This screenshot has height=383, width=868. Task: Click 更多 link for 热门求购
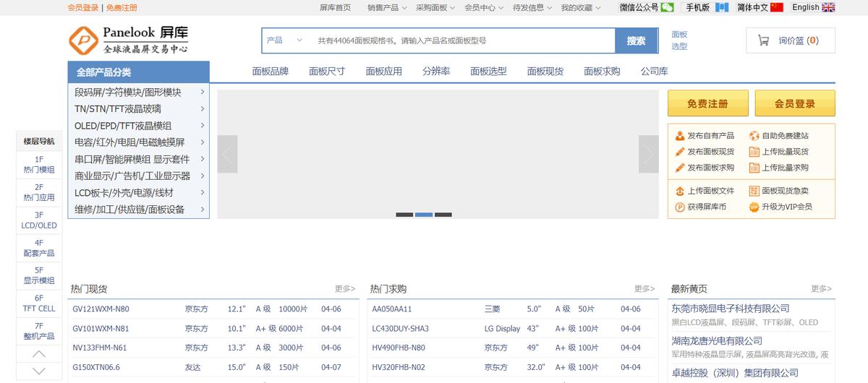click(645, 288)
